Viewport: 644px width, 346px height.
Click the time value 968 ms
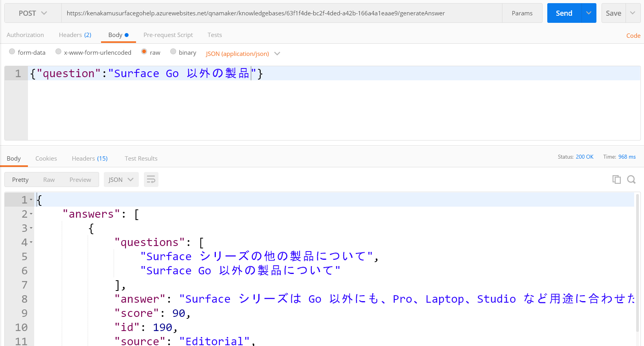627,157
